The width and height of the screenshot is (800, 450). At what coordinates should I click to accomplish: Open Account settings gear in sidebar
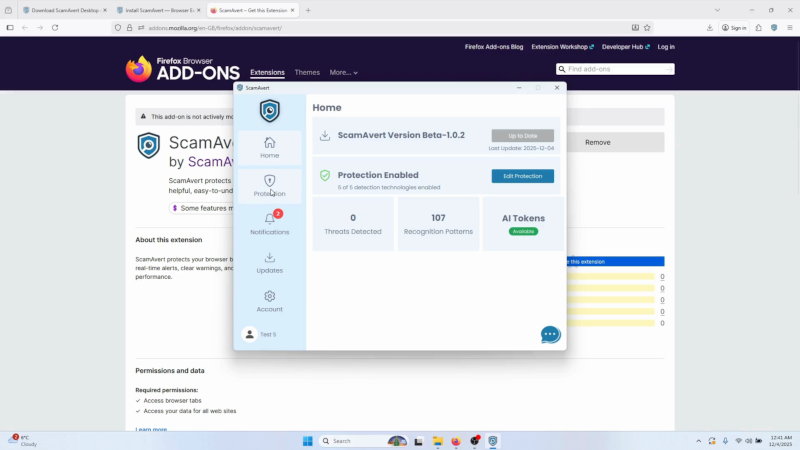269,301
